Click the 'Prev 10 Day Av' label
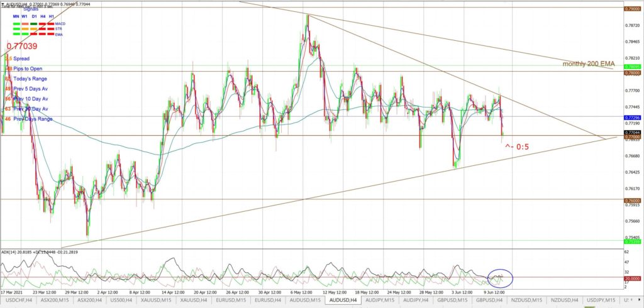This screenshot has width=644, height=308. click(x=31, y=99)
